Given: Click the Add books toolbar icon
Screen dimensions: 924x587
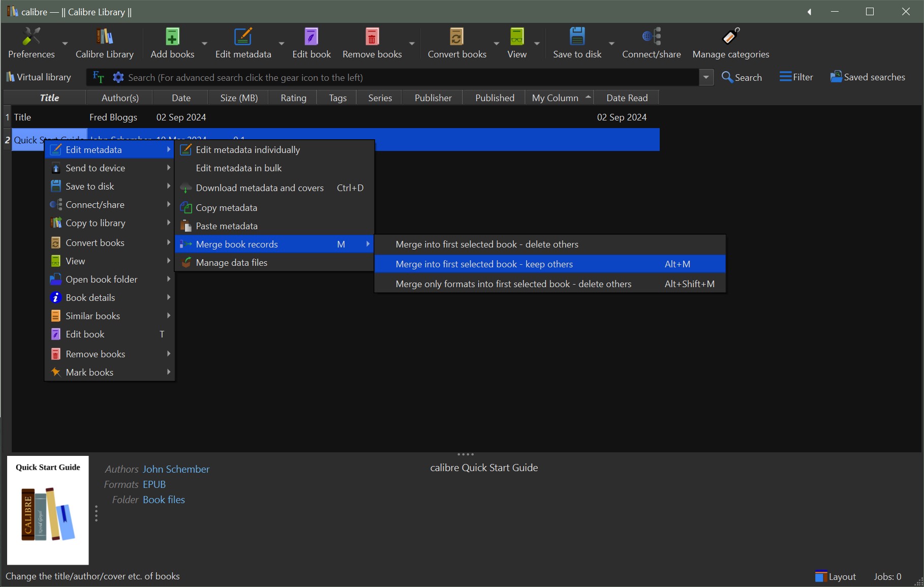Looking at the screenshot, I should [x=172, y=37].
